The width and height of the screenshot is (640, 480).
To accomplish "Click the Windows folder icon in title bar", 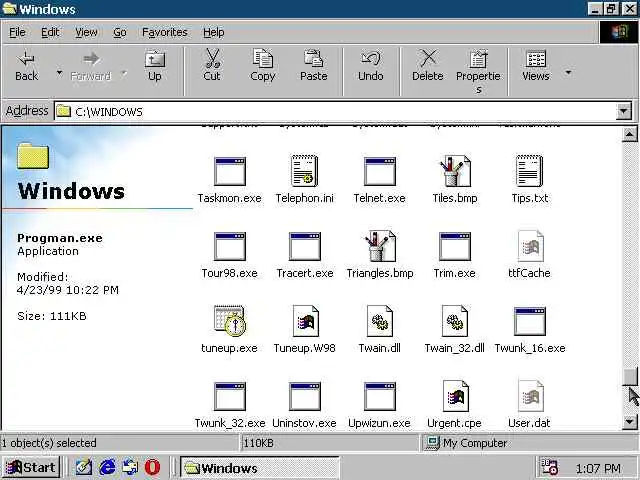I will pyautogui.click(x=9, y=9).
